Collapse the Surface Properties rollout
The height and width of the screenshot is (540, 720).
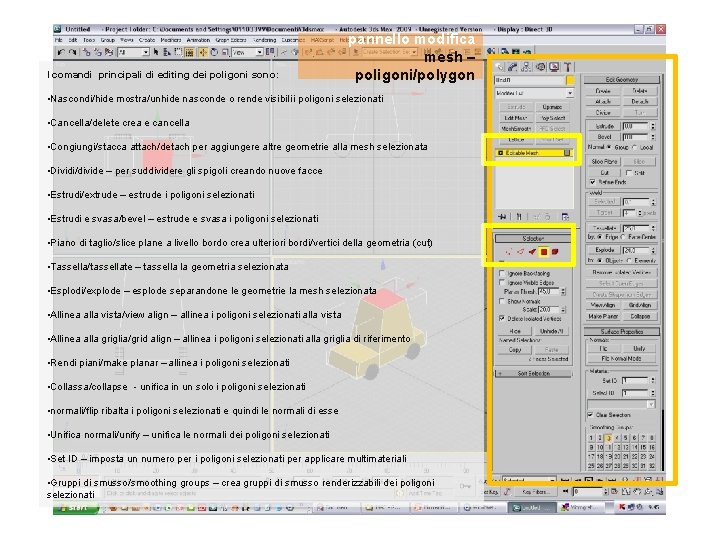coord(622,332)
